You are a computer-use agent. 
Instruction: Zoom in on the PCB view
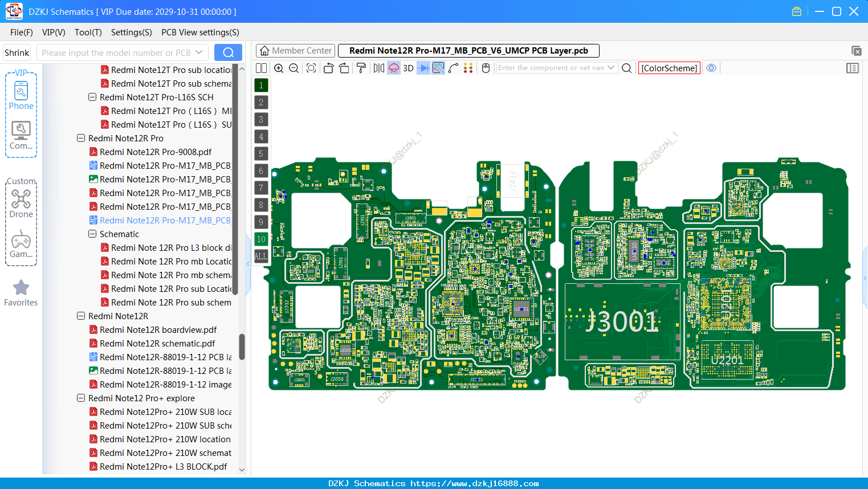click(x=279, y=68)
